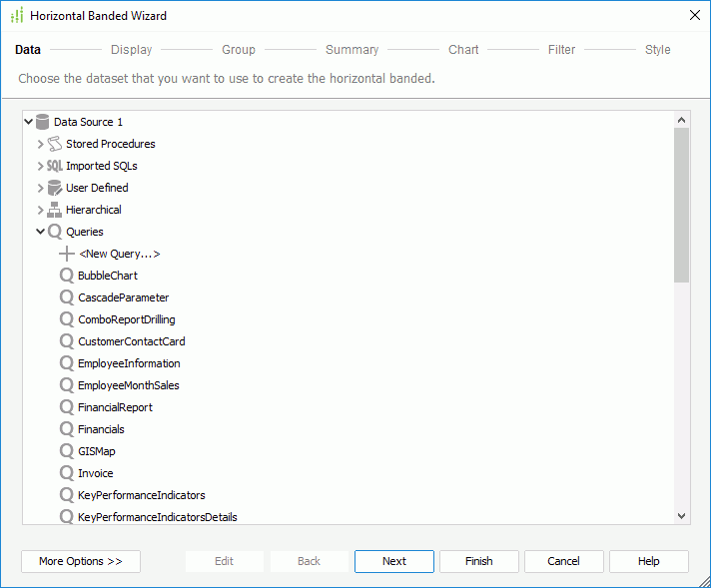Click the FinancialReport query icon
The width and height of the screenshot is (711, 588).
(x=67, y=407)
